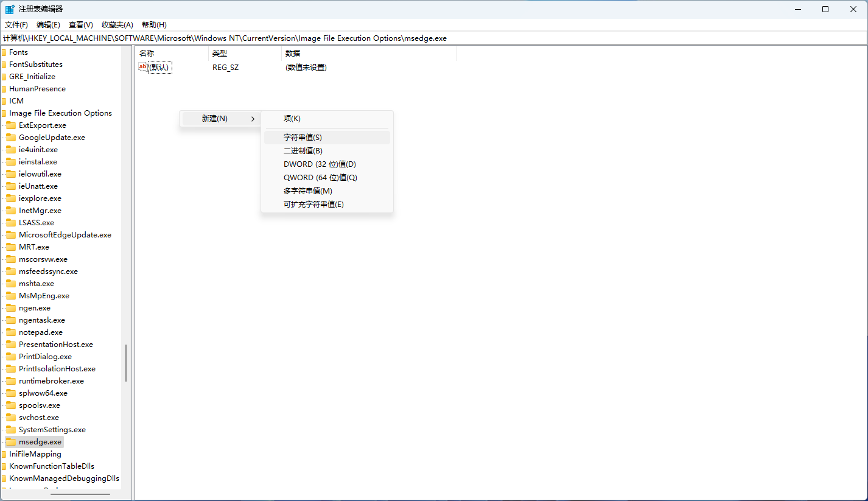868x501 pixels.
Task: Click the folder icon beside iexplore.exe
Action: 11,198
